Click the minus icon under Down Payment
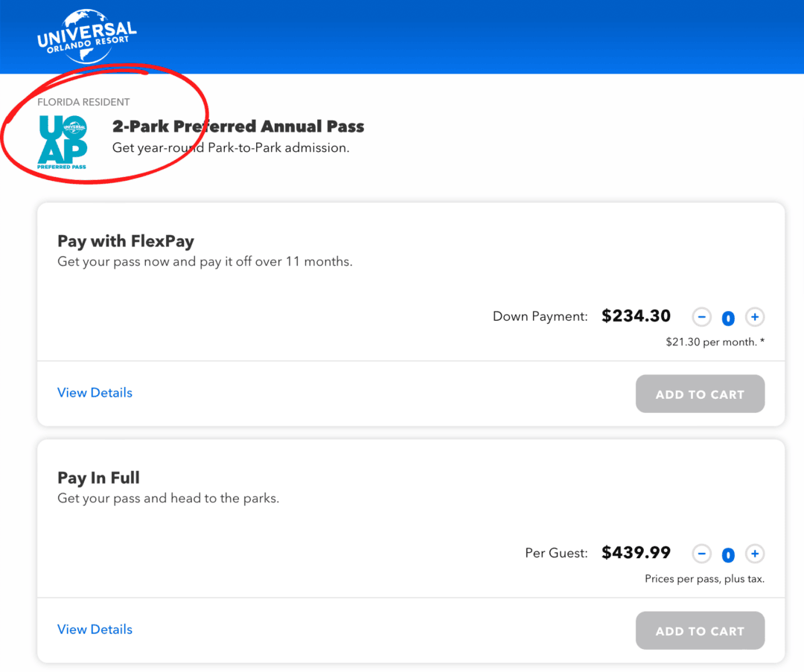Viewport: 804px width, 672px height. [701, 317]
